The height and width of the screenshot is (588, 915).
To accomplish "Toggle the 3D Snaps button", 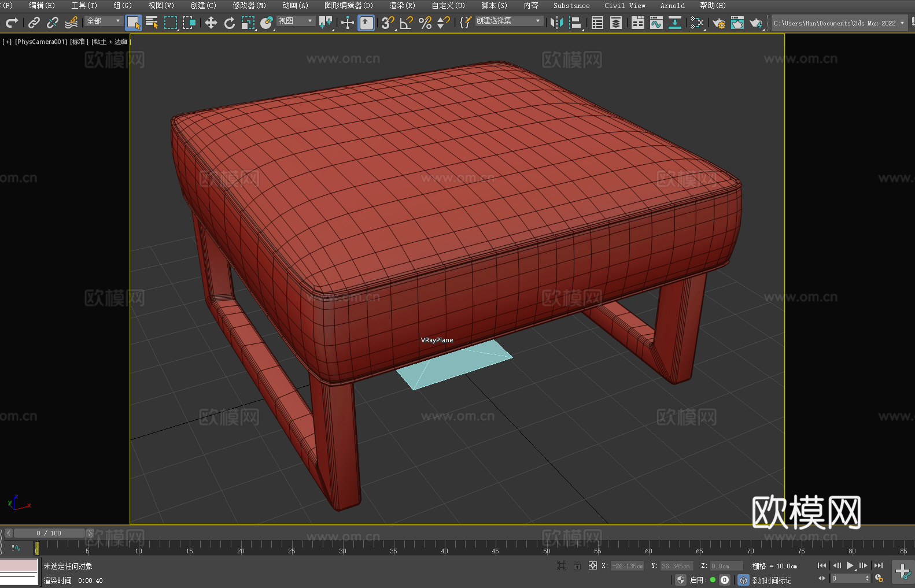I will [x=388, y=23].
